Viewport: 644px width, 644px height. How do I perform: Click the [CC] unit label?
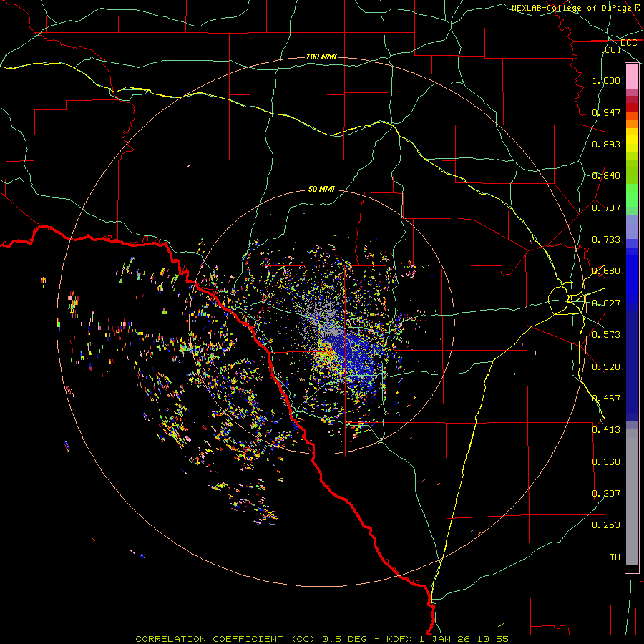coord(611,49)
